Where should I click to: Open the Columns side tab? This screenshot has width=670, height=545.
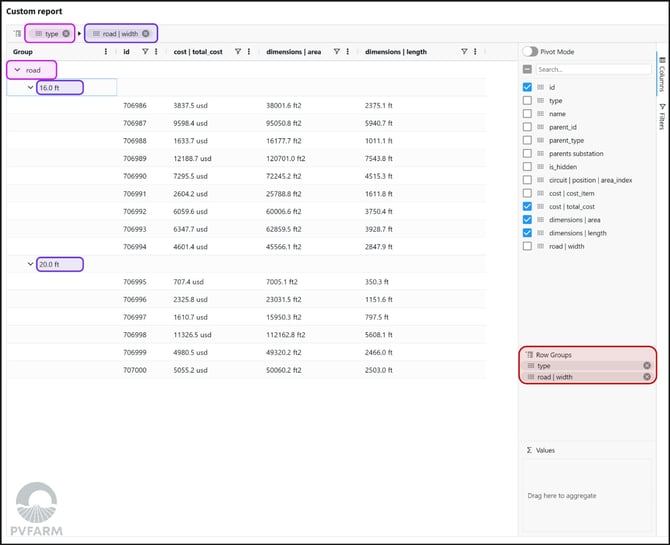click(661, 73)
